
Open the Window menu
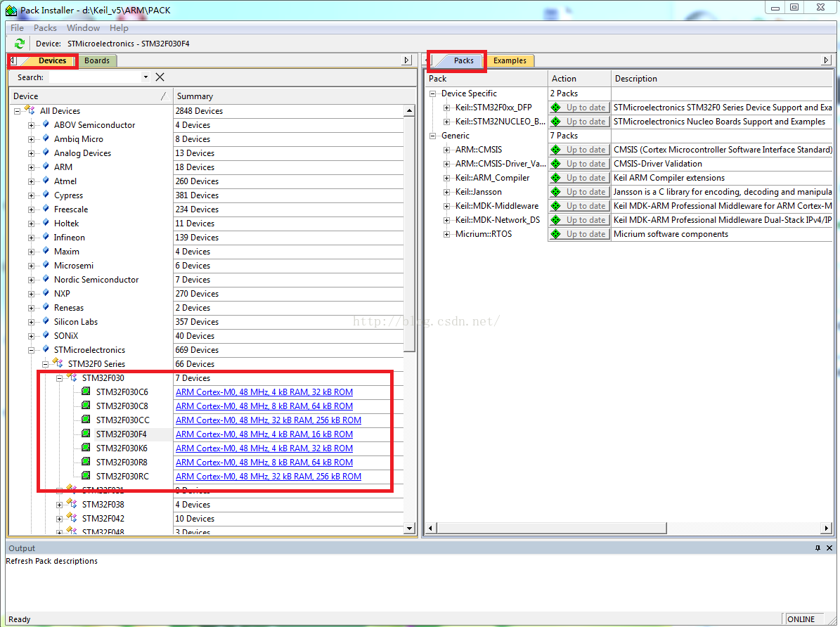83,28
